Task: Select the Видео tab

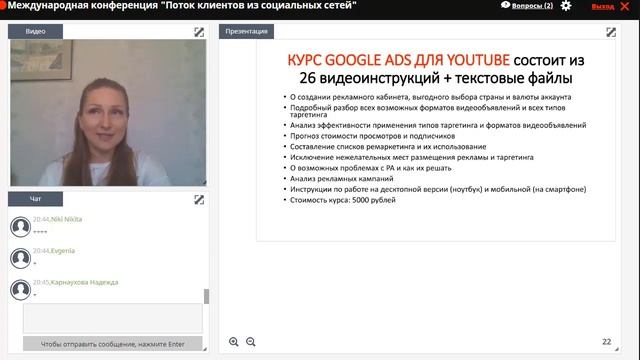Action: point(36,31)
